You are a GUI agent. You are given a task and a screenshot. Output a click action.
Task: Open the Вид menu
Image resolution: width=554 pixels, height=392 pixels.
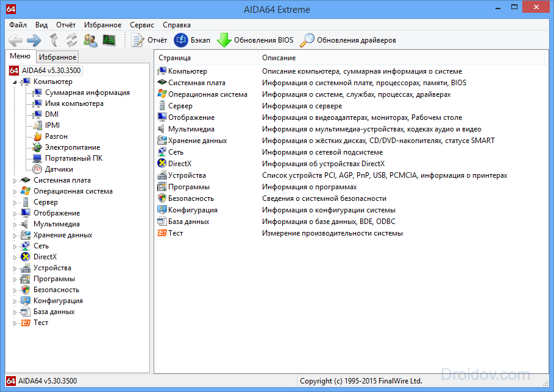pyautogui.click(x=41, y=25)
